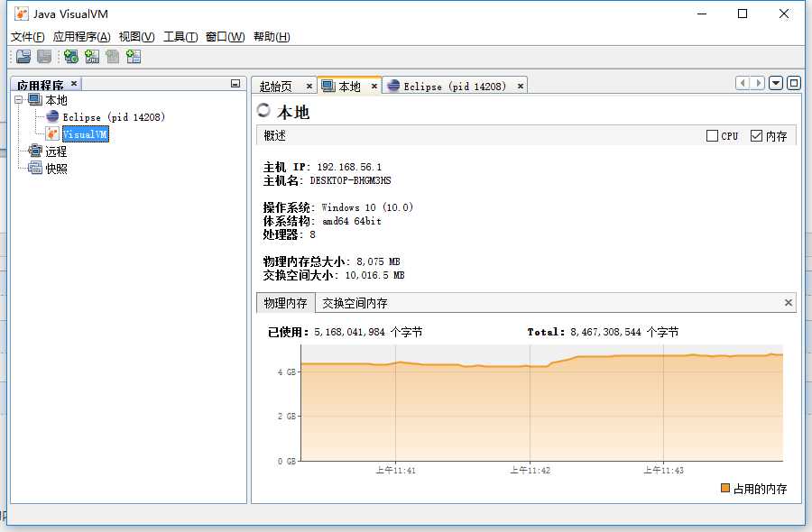Click the computer icon beside 本地 in the tree
The height and width of the screenshot is (532, 812).
coord(34,99)
